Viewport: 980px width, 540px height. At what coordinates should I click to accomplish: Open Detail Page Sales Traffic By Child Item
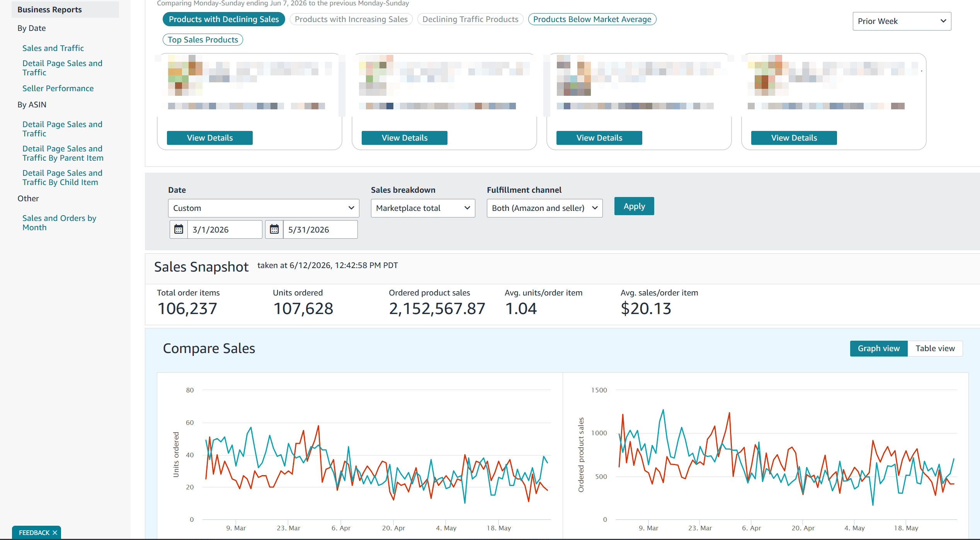62,178
